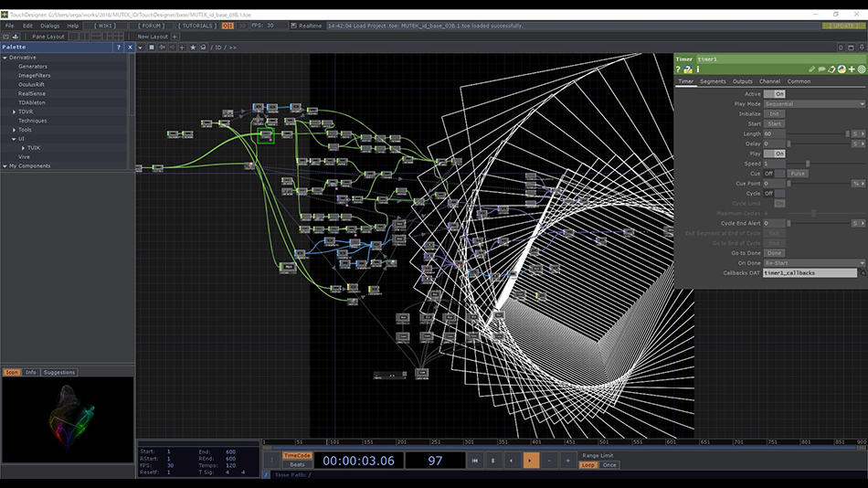868x488 pixels.
Task: Click the play forward button in timeline
Action: click(x=531, y=461)
